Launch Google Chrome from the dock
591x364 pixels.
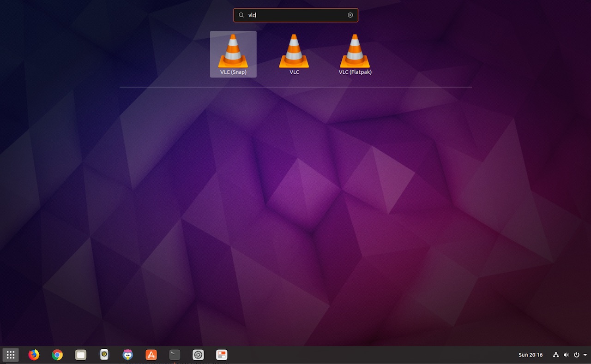57,355
